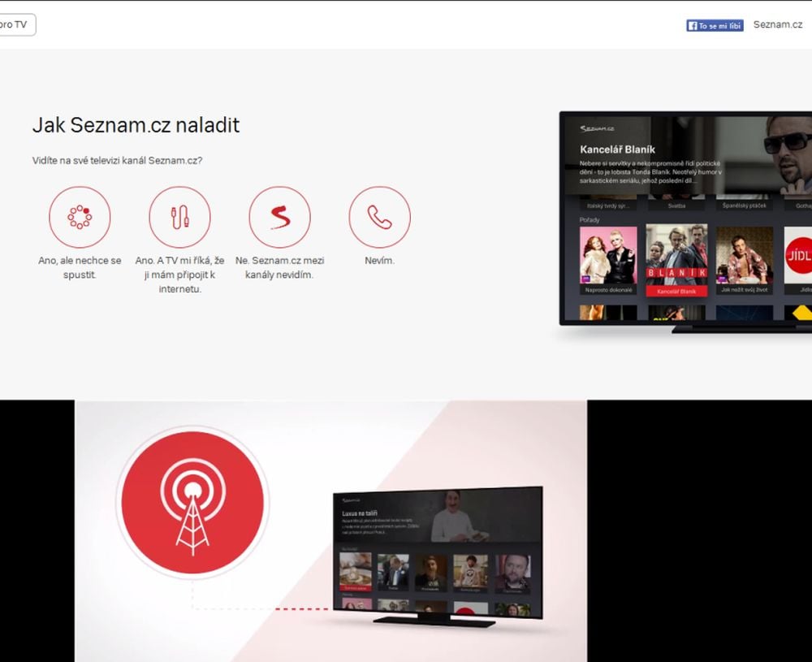Select 'Ne. Seznam.cz mezi kanály nevidím.' text
The width and height of the screenshot is (812, 662).
coord(279,267)
